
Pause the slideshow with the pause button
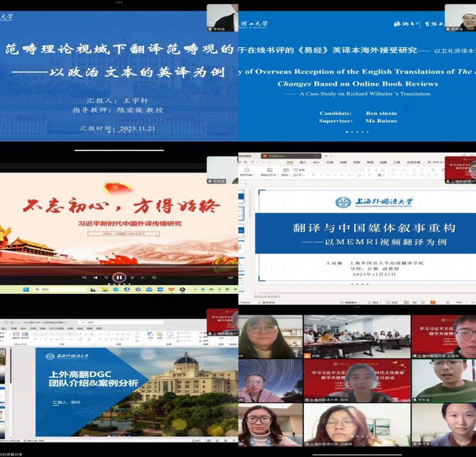[x=119, y=278]
